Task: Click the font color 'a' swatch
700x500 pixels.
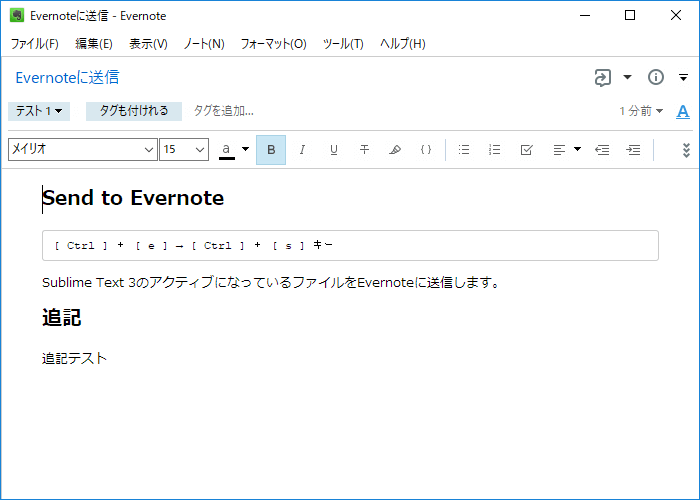Action: [x=227, y=150]
